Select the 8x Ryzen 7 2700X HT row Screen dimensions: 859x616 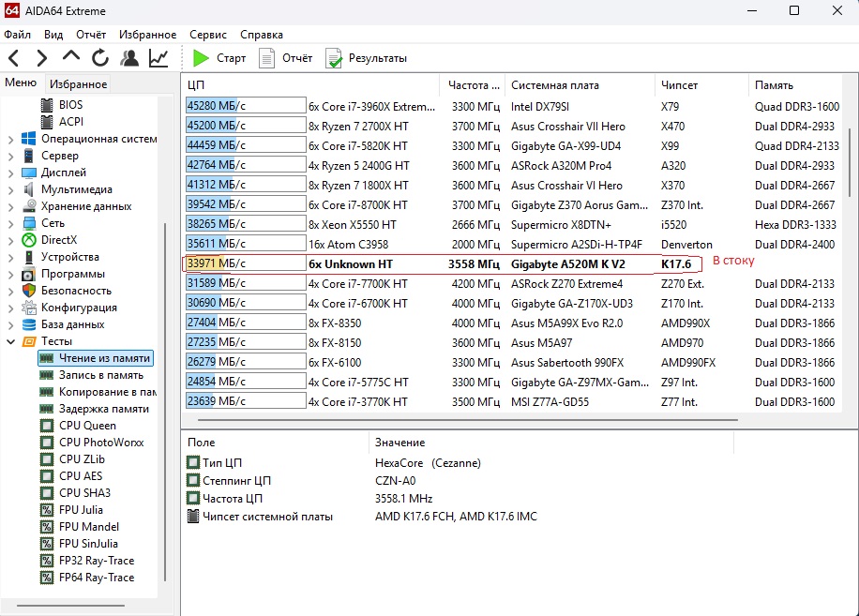click(x=512, y=126)
